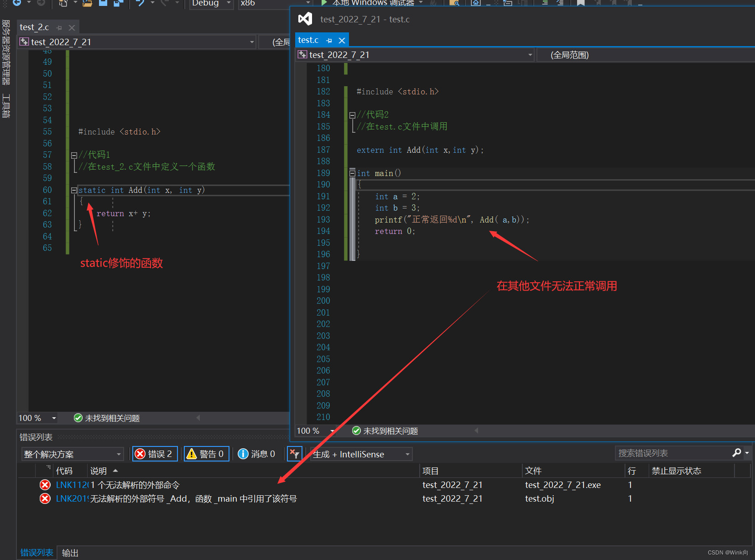The image size is (755, 560).
Task: Toggle the 错误 2 errors filter
Action: click(x=155, y=454)
